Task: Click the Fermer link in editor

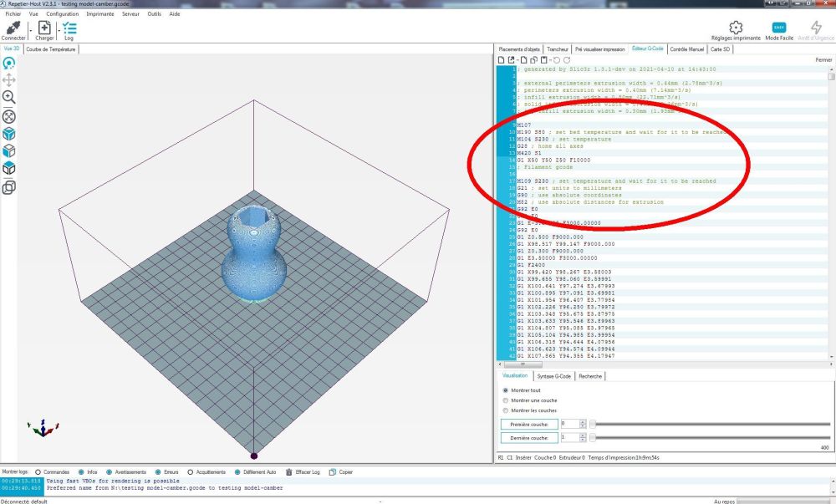Action: (823, 59)
